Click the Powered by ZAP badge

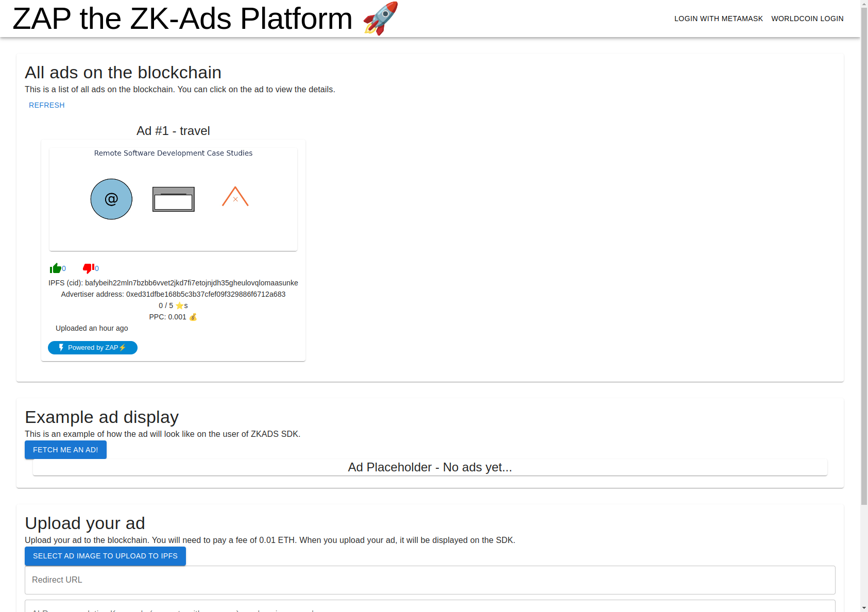tap(92, 347)
